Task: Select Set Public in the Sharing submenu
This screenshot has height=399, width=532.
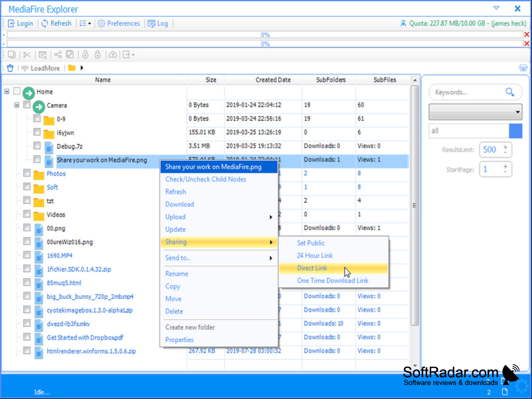Action: pyautogui.click(x=334, y=243)
